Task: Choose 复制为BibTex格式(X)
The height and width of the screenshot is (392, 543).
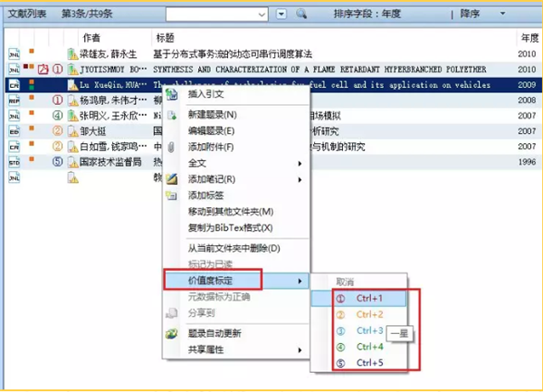Action: point(230,228)
